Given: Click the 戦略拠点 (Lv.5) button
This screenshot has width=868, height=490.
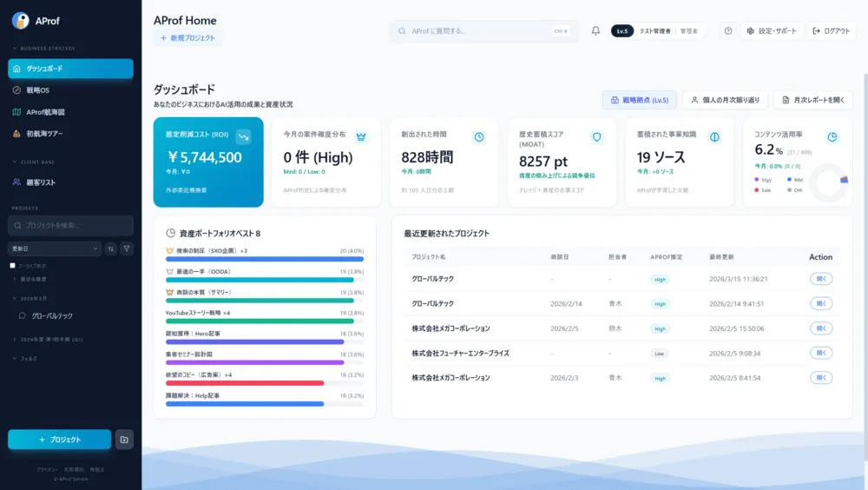Looking at the screenshot, I should 640,100.
